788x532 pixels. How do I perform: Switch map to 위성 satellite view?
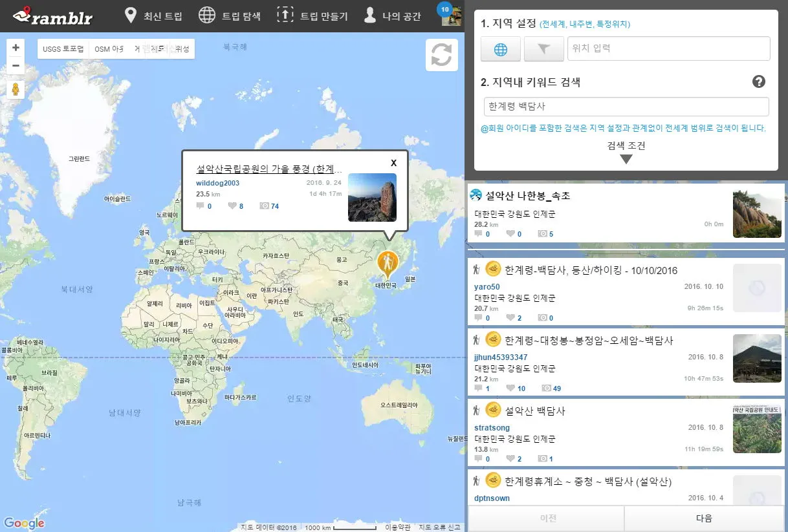(x=182, y=49)
